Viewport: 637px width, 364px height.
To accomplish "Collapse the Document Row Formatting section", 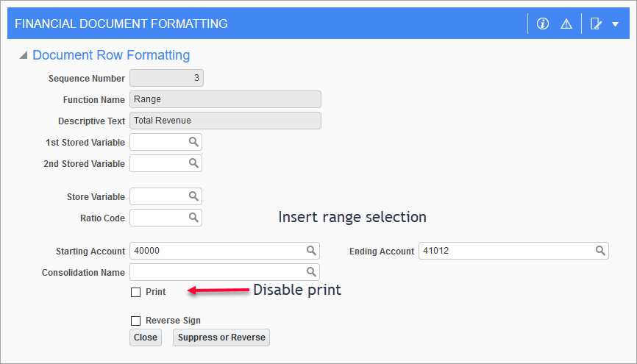I will (x=24, y=55).
